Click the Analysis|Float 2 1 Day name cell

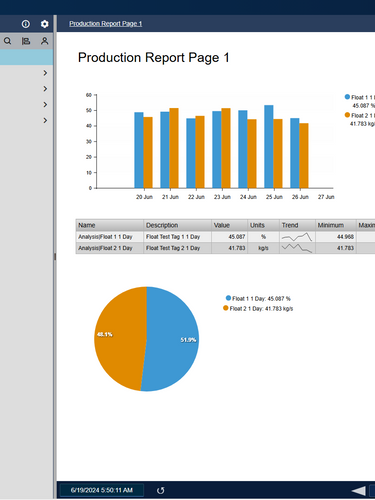[x=110, y=248]
